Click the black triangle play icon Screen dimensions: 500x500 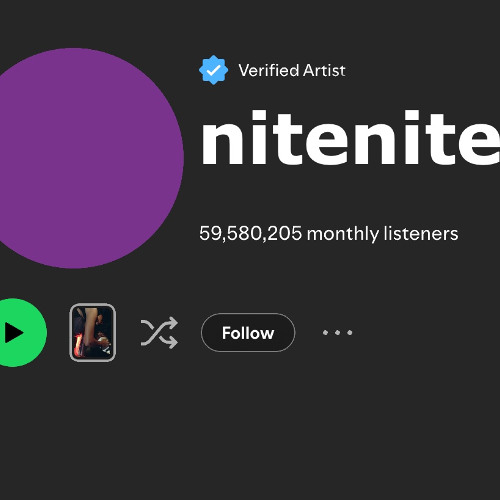click(x=13, y=333)
